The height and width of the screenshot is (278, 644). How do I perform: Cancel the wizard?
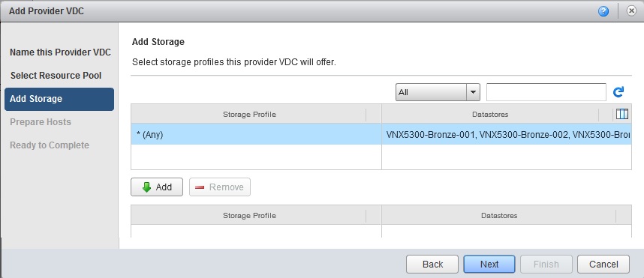click(603, 264)
